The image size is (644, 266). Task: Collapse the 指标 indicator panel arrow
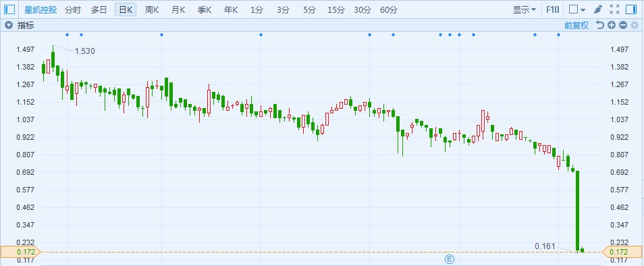8,26
